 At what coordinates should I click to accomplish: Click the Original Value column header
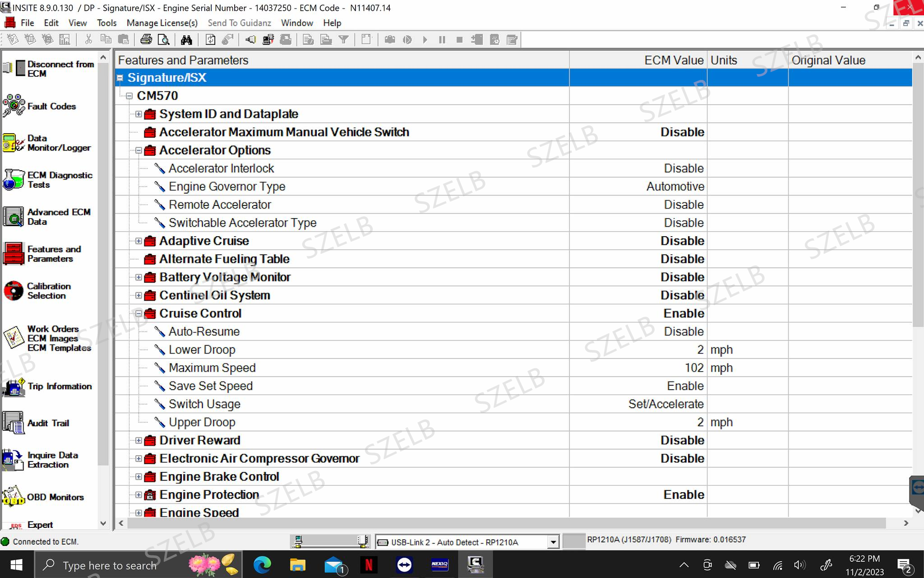850,60
